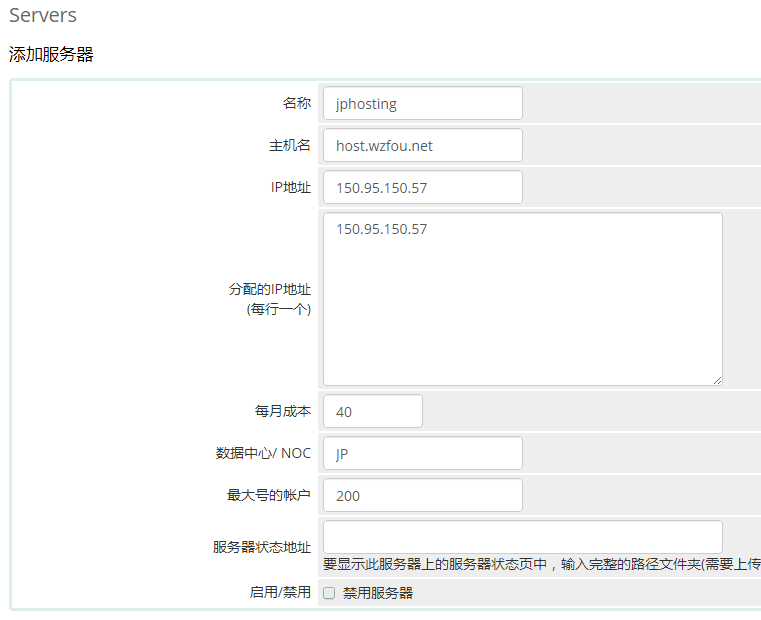Click the empty 服务器状态地址 input
Image resolution: width=761 pixels, height=620 pixels.
(522, 536)
